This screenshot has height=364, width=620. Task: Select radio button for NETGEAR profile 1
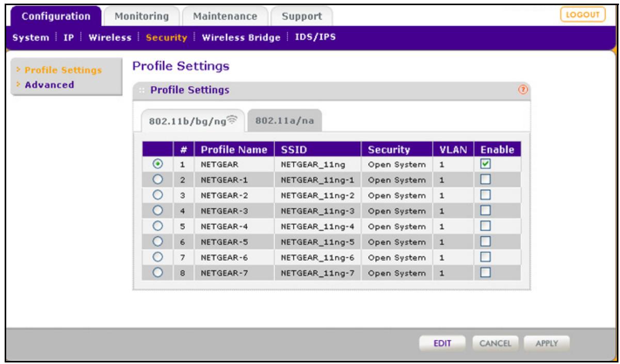[159, 163]
